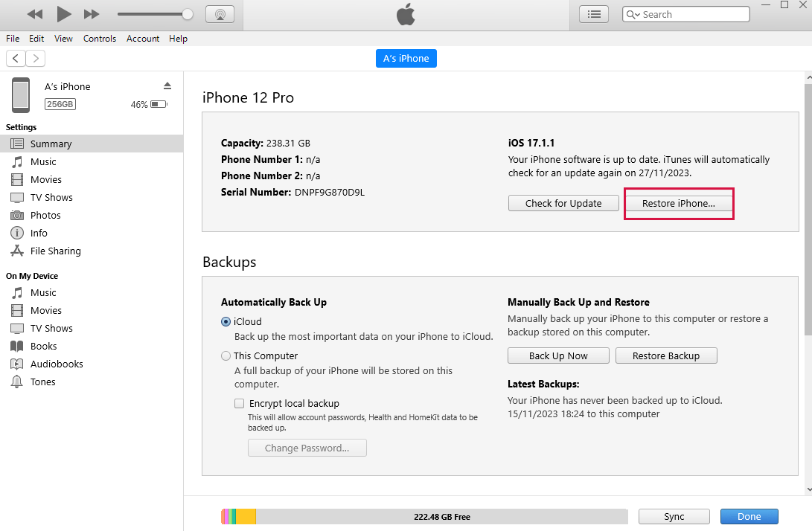Click the iPhone device icon in sidebar
This screenshot has width=812, height=531.
coord(21,95)
